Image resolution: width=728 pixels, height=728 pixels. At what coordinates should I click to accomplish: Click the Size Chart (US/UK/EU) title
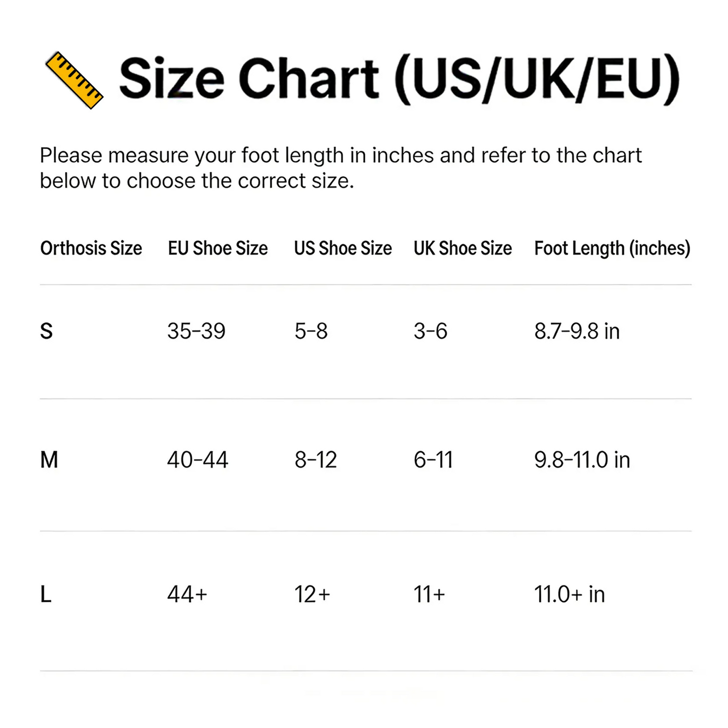[399, 80]
